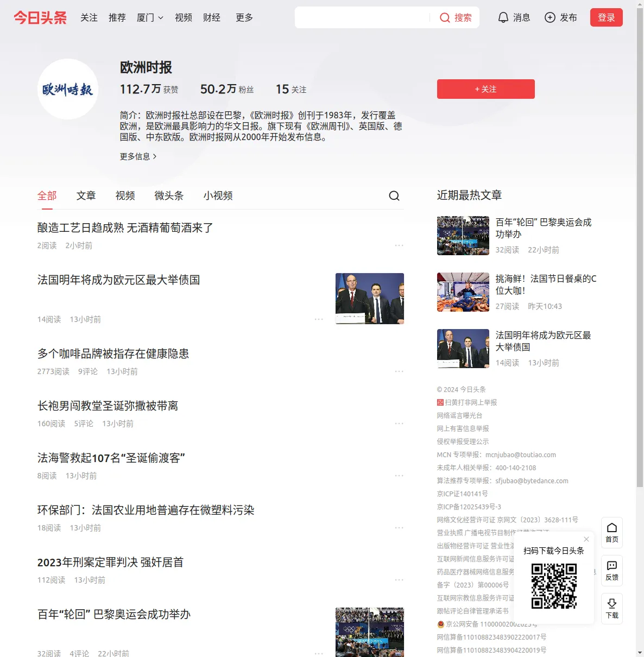
Task: Switch to the 小视频 tab
Action: (218, 195)
